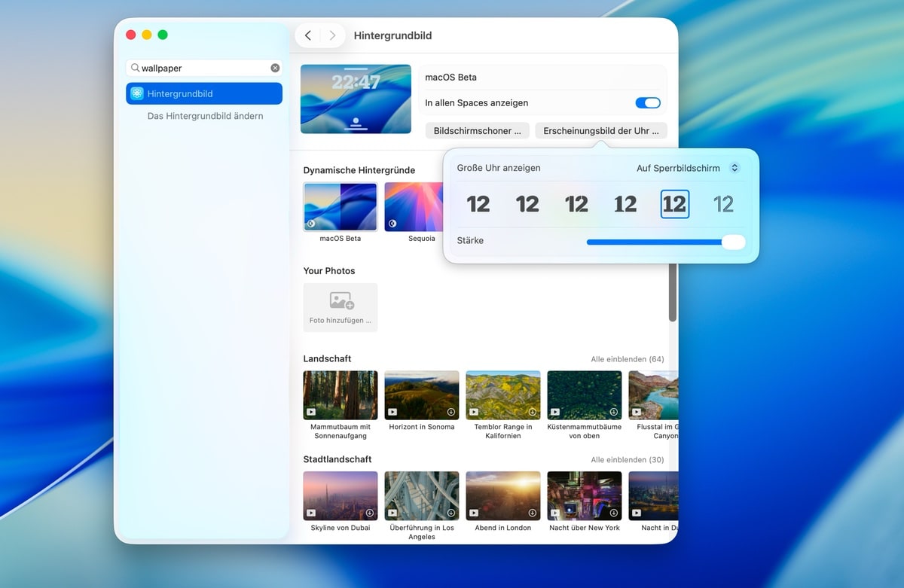
Task: Download the Skyline von Dubai wallpaper
Action: click(369, 513)
